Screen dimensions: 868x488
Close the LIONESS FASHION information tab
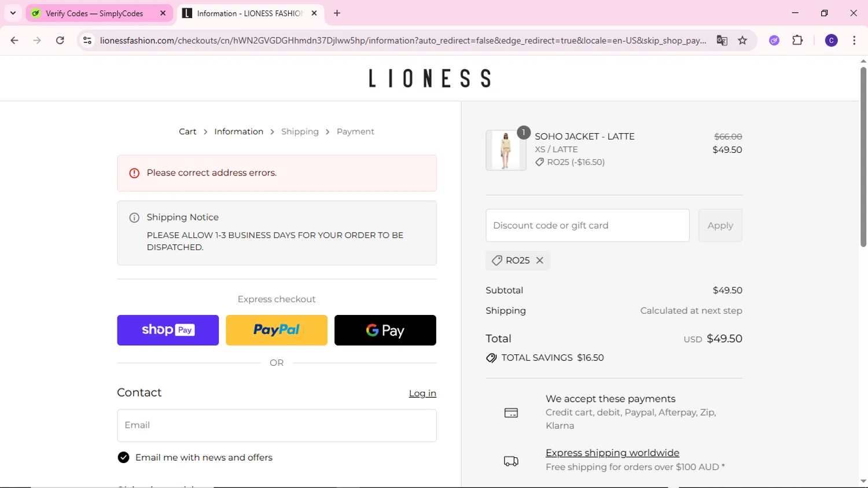click(x=314, y=13)
